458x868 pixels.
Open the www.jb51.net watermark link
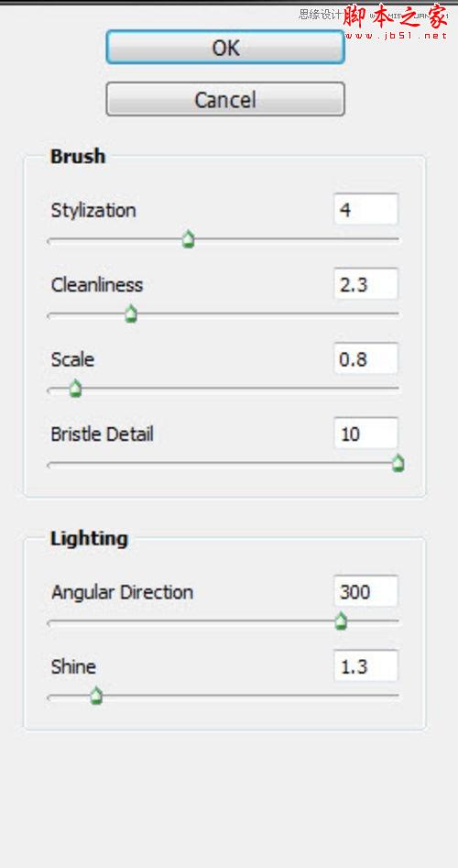(x=396, y=36)
